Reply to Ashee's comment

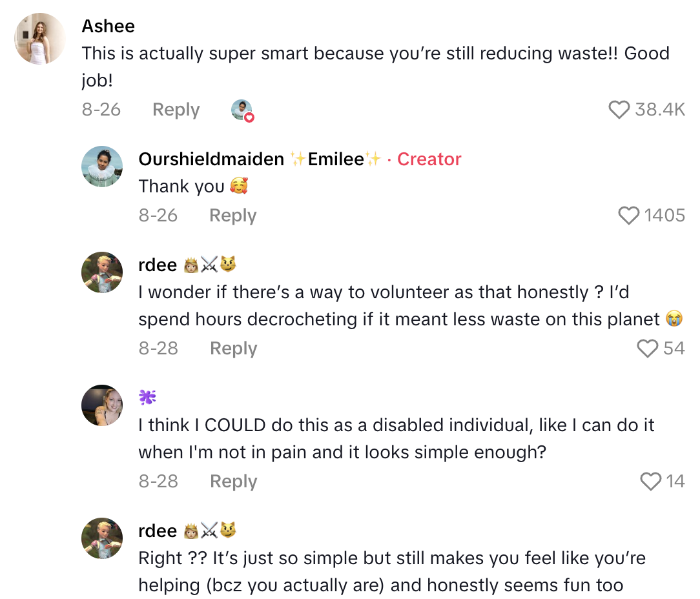(176, 110)
